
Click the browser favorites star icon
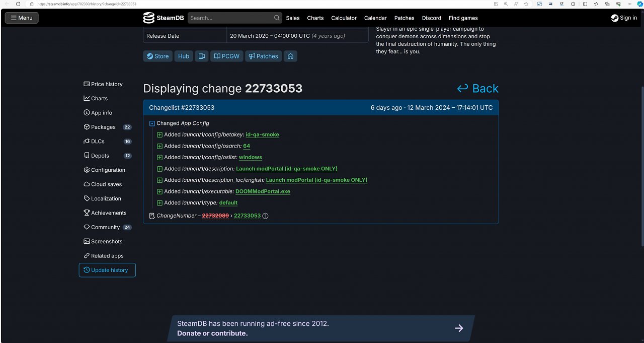coord(526,4)
